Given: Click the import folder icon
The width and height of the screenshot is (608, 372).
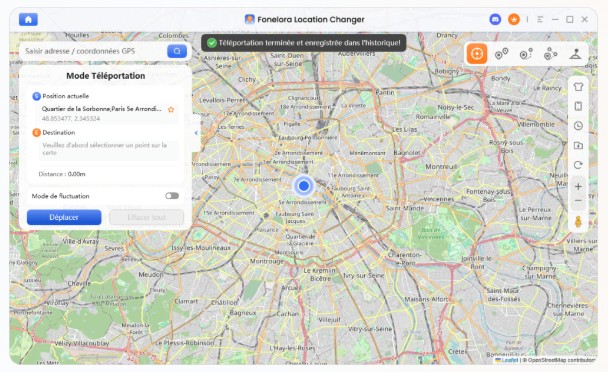Looking at the screenshot, I should point(578,145).
